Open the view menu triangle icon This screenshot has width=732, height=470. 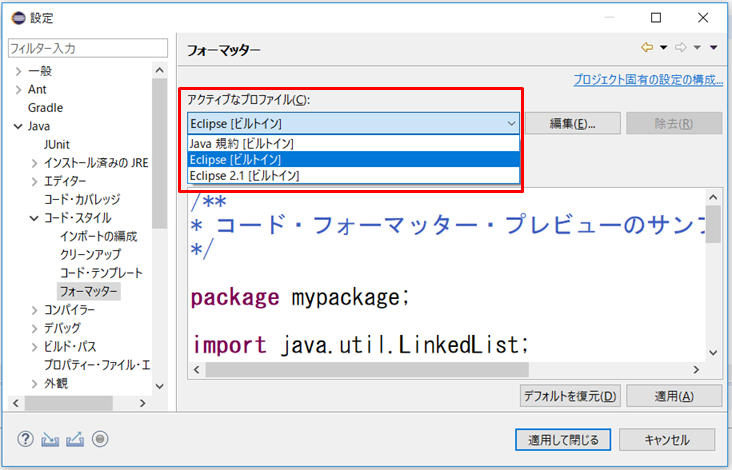(x=713, y=48)
